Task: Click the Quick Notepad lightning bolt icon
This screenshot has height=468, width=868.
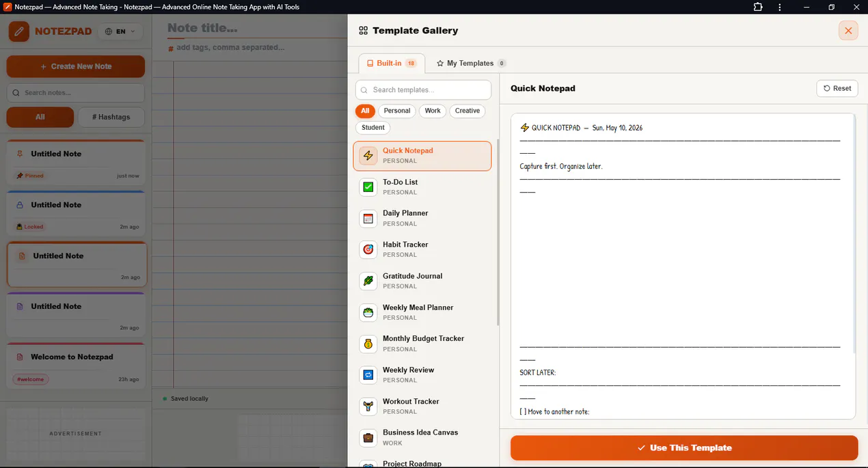Action: click(368, 156)
